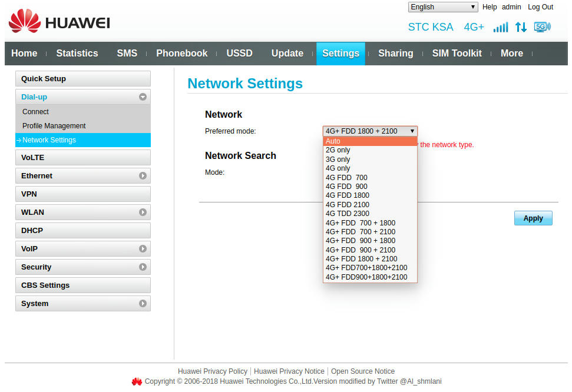572x392 pixels.
Task: Choose 4G only network mode
Action: click(x=370, y=168)
